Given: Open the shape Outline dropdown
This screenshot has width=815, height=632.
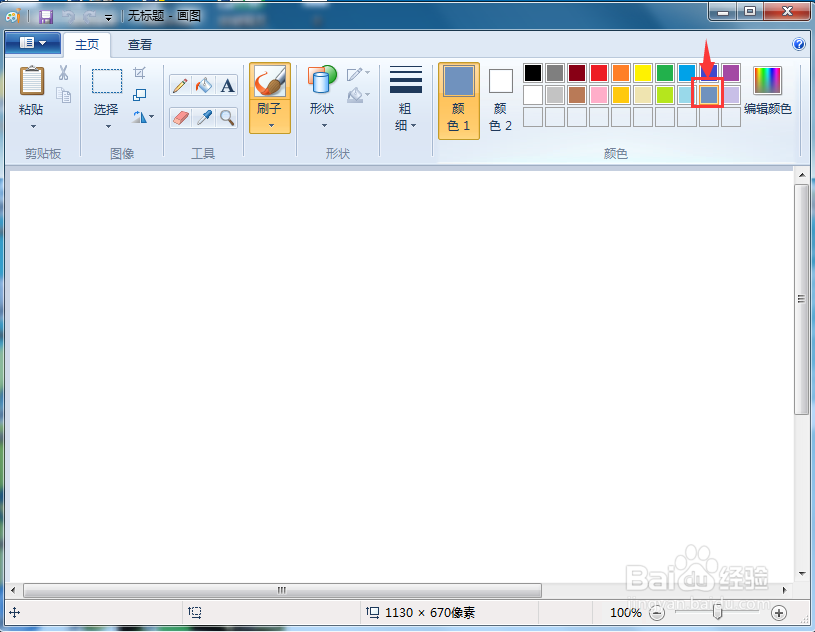Looking at the screenshot, I should pyautogui.click(x=358, y=74).
